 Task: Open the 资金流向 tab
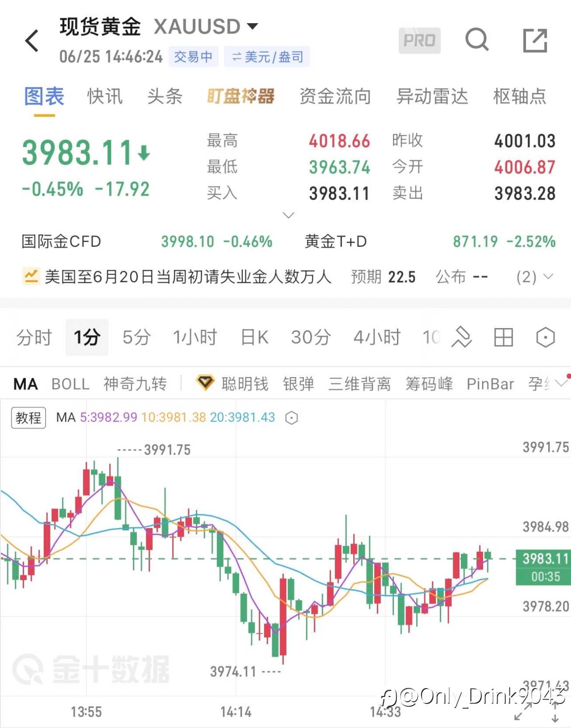click(335, 96)
